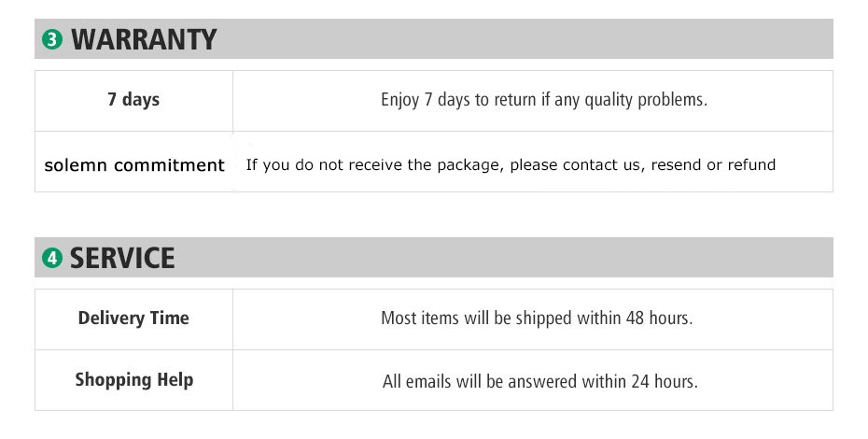Click the "Delivery Time" row label

click(133, 319)
